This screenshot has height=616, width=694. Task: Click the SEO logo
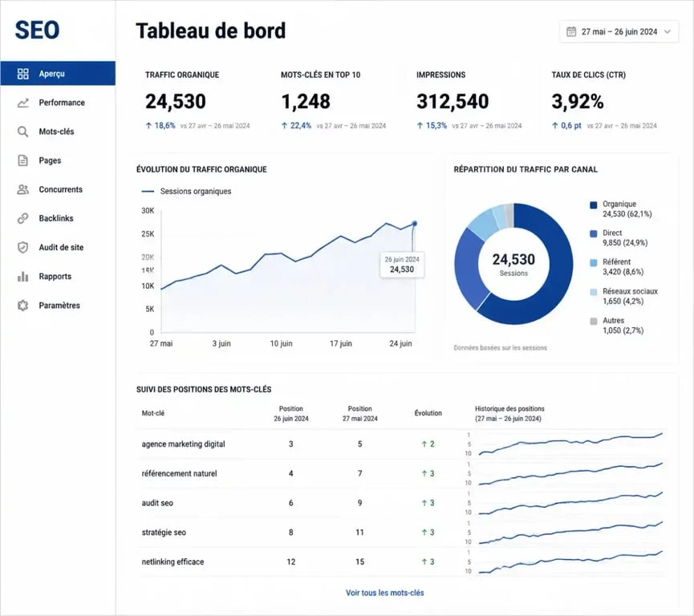[x=37, y=30]
